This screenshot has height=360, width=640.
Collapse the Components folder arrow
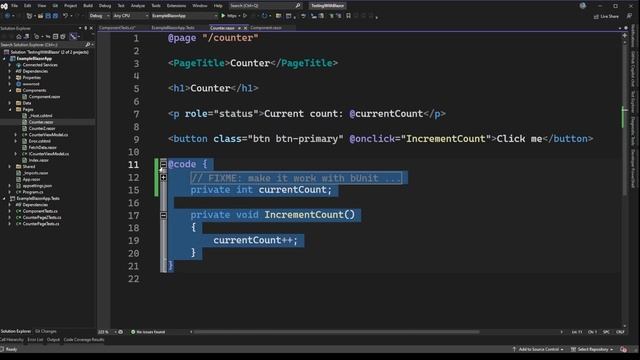(10, 90)
